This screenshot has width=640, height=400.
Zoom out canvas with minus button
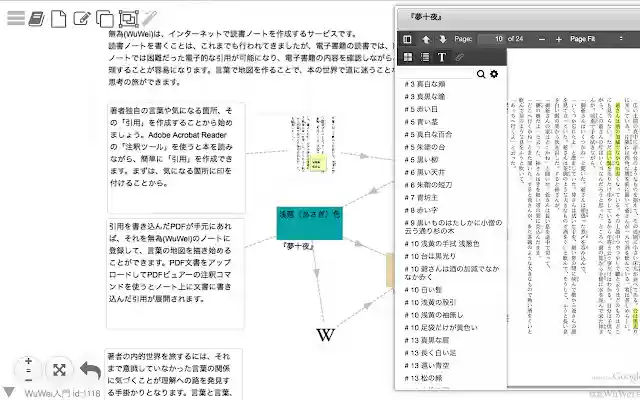(28, 380)
